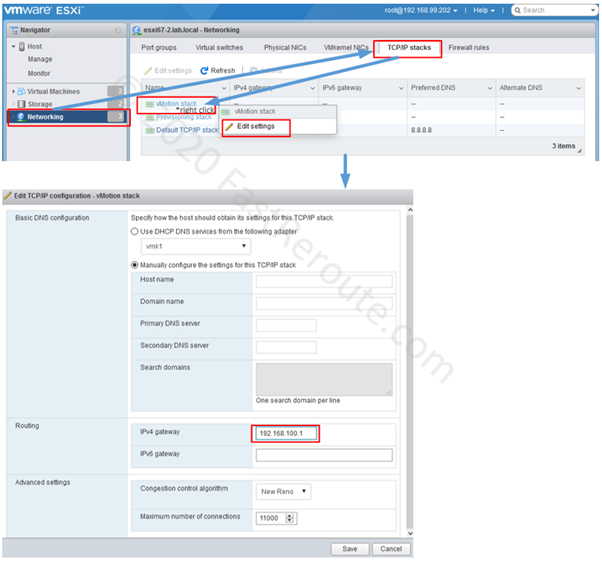Open the vmk1 adapter dropdown
This screenshot has height=562, width=602.
(x=196, y=246)
